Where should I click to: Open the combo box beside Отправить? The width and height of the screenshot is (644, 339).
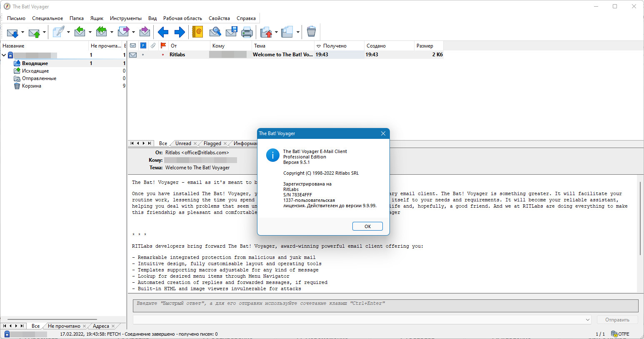click(588, 320)
